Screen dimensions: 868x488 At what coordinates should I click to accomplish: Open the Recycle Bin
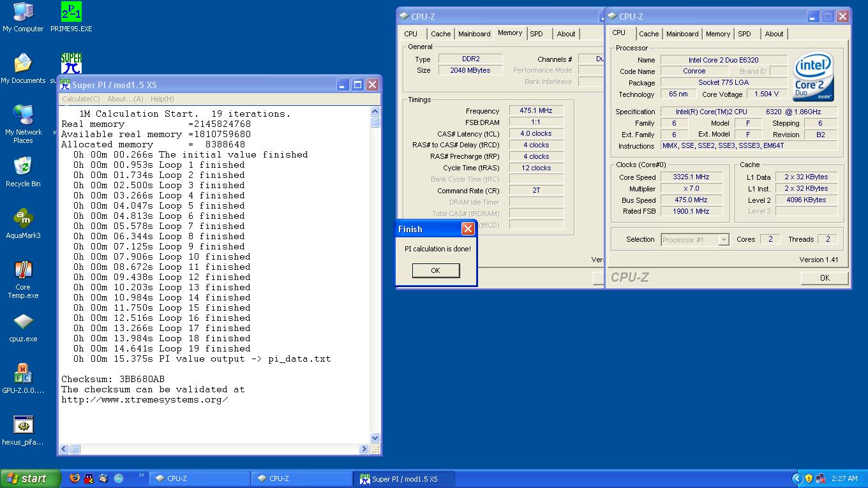(23, 172)
